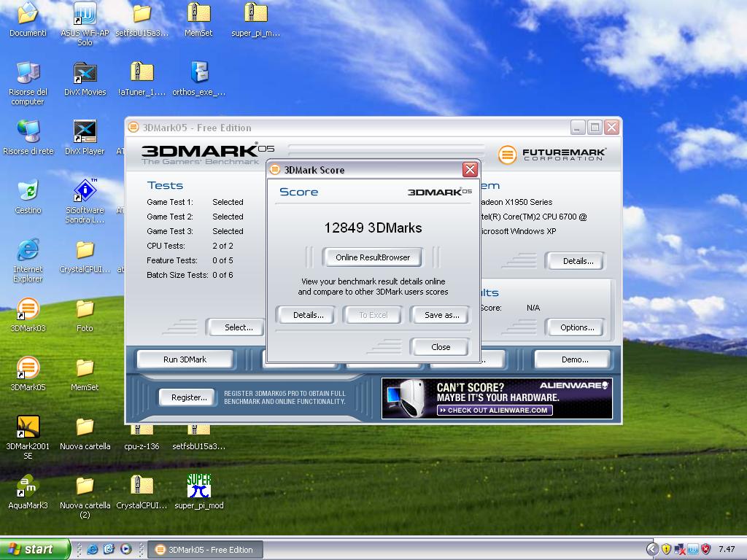Screen dimensions: 747x560
Task: Launch the DivX Player shortcut
Action: click(85, 133)
